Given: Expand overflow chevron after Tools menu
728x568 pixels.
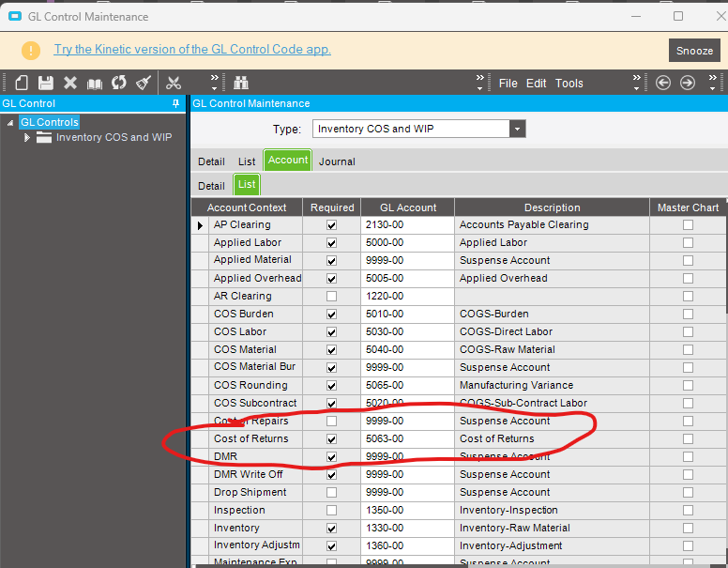Looking at the screenshot, I should point(637,83).
